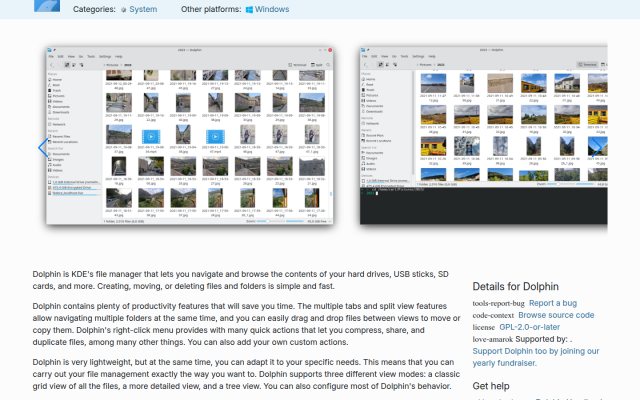Click the paragraph starting Dolphin contains plenty
This screenshot has width=640, height=400.
click(x=247, y=324)
